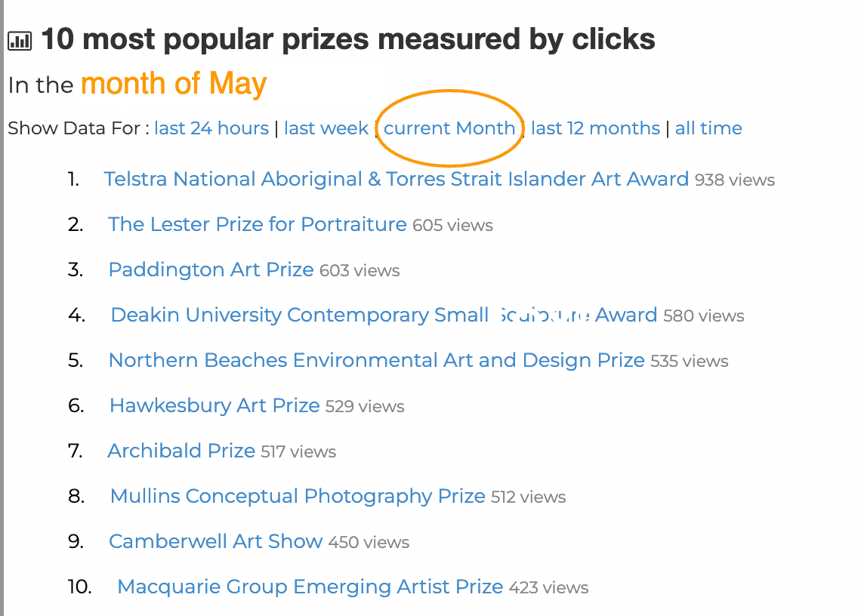Select the circled current Month filter
The image size is (861, 616).
(449, 128)
